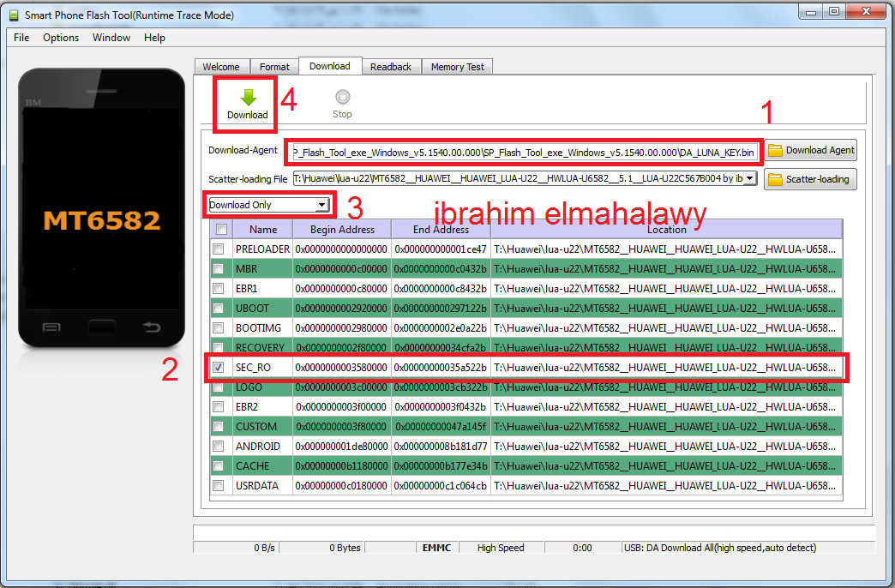Viewport: 895px width, 588px height.
Task: Switch to the Welcome tab
Action: (221, 67)
